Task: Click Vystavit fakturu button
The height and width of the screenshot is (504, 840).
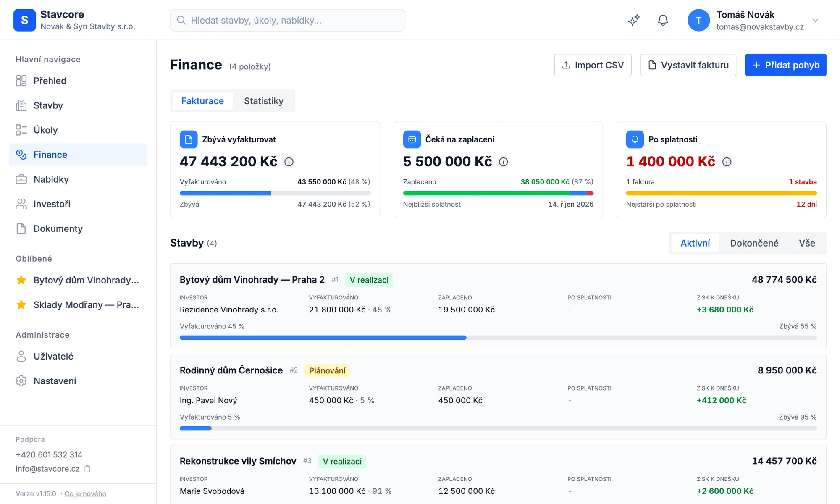Action: click(688, 65)
